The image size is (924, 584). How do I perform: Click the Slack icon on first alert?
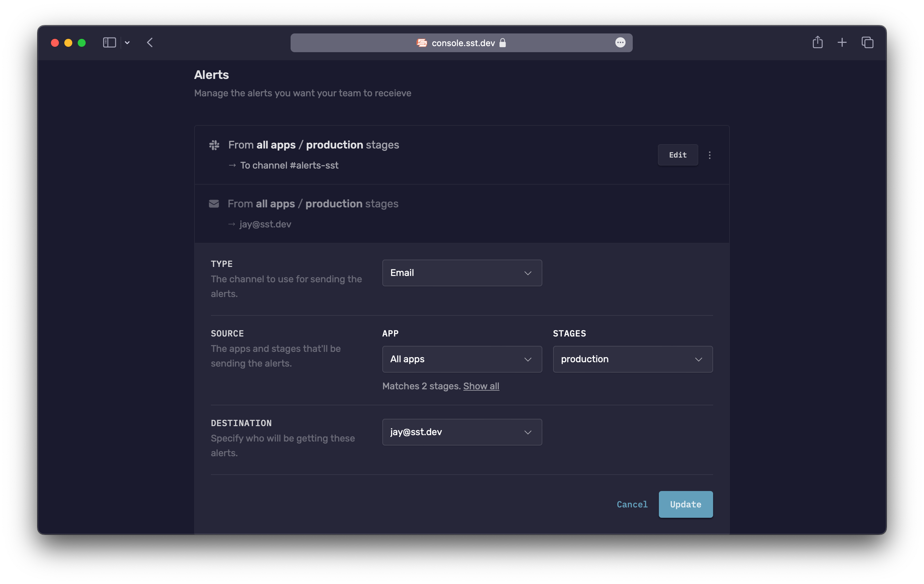214,145
